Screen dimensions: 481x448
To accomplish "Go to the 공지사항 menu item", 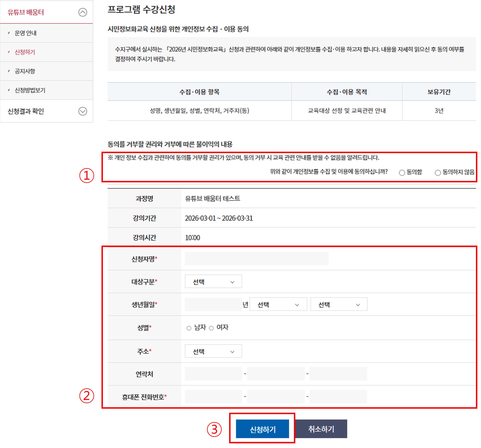I will click(25, 71).
